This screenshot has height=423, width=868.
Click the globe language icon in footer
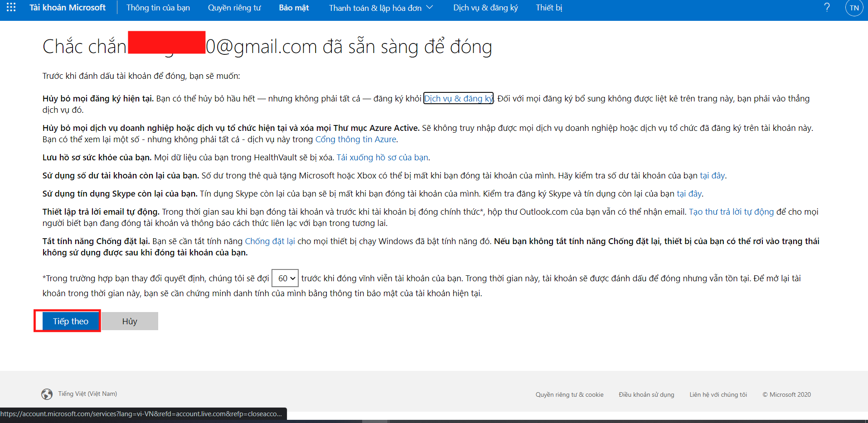(x=47, y=394)
